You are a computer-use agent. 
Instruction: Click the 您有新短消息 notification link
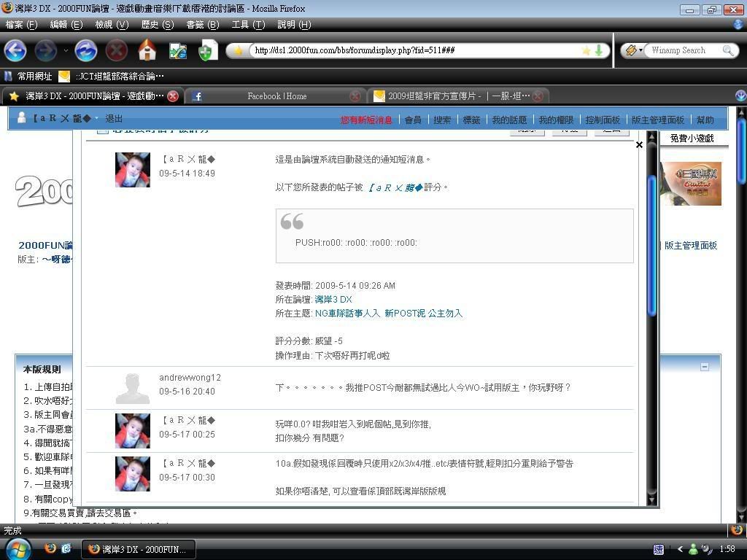click(x=366, y=120)
